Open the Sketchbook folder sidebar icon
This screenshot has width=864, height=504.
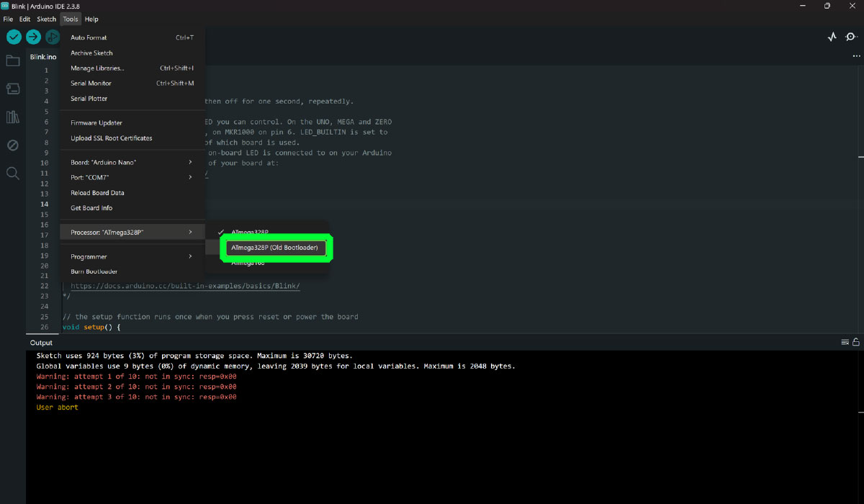[13, 60]
